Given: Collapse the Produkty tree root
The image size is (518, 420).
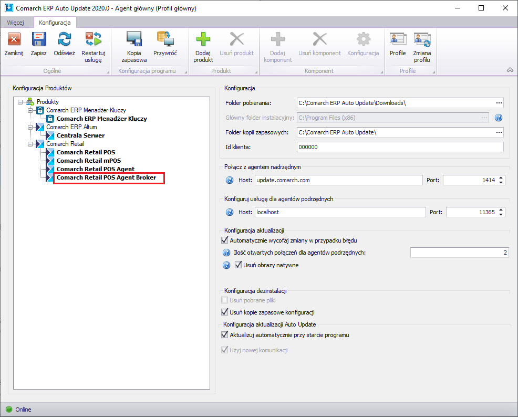Looking at the screenshot, I should pyautogui.click(x=20, y=102).
